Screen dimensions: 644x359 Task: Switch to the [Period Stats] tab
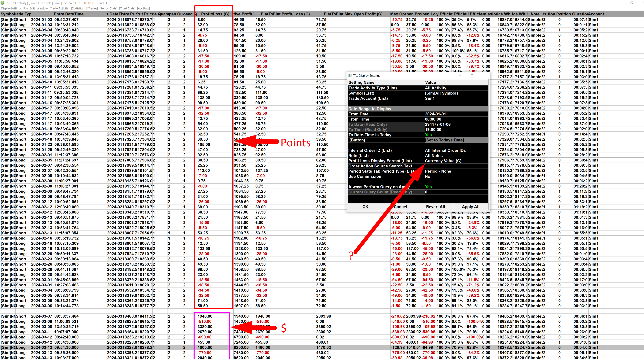(x=108, y=8)
